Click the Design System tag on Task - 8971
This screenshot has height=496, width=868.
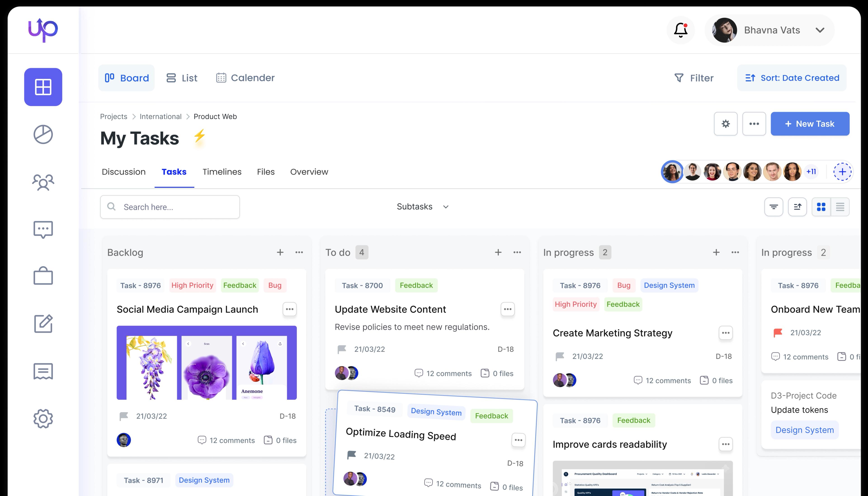[x=204, y=480]
